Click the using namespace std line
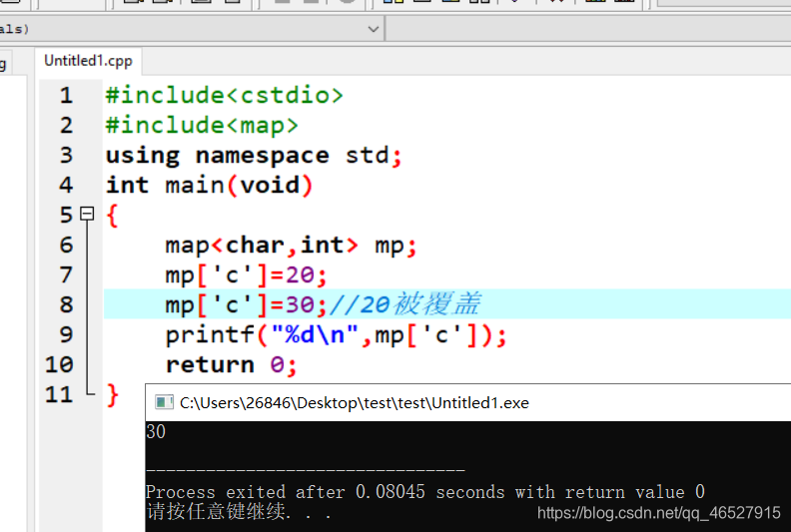The image size is (791, 532). pos(254,156)
